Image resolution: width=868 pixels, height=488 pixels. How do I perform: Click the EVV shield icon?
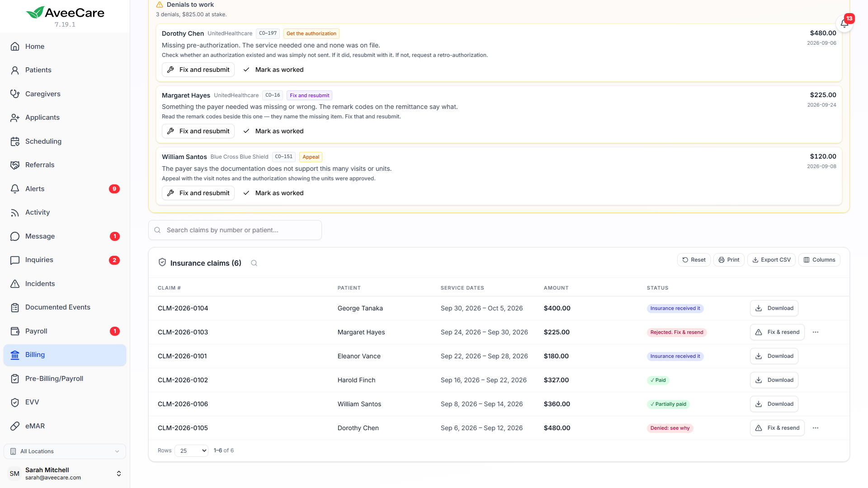click(15, 402)
